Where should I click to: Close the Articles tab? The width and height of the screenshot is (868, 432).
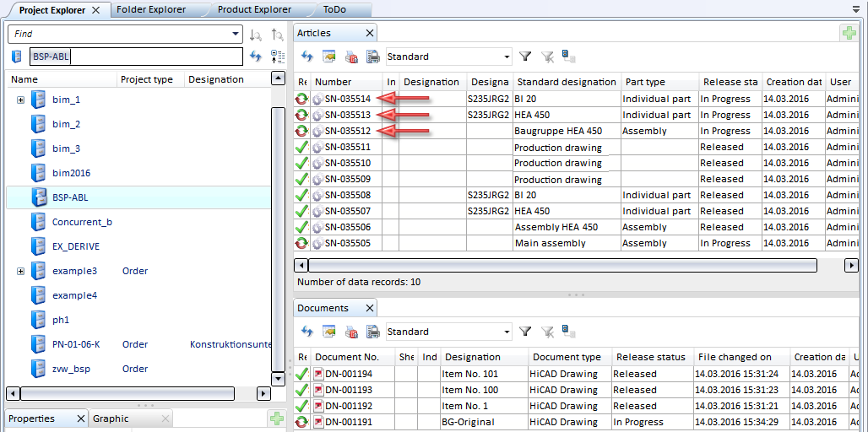(x=369, y=34)
